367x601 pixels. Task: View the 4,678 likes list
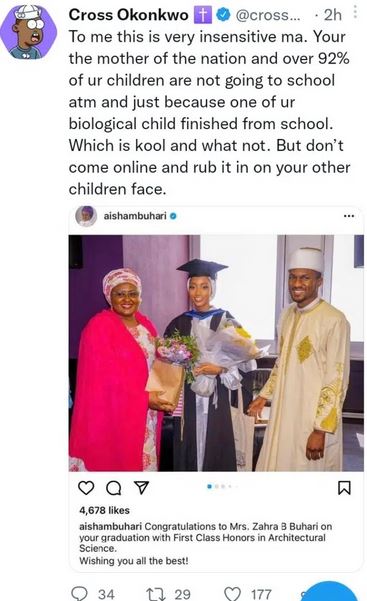pyautogui.click(x=104, y=510)
